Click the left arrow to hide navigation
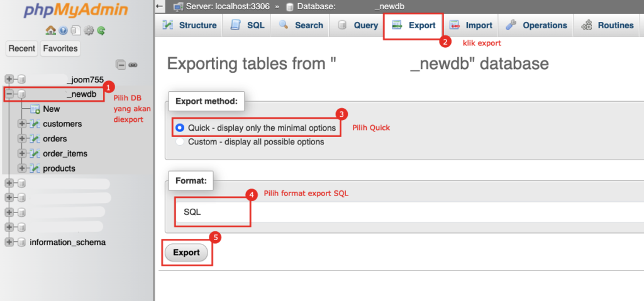Viewport: 644px width, 301px height. pos(160,6)
